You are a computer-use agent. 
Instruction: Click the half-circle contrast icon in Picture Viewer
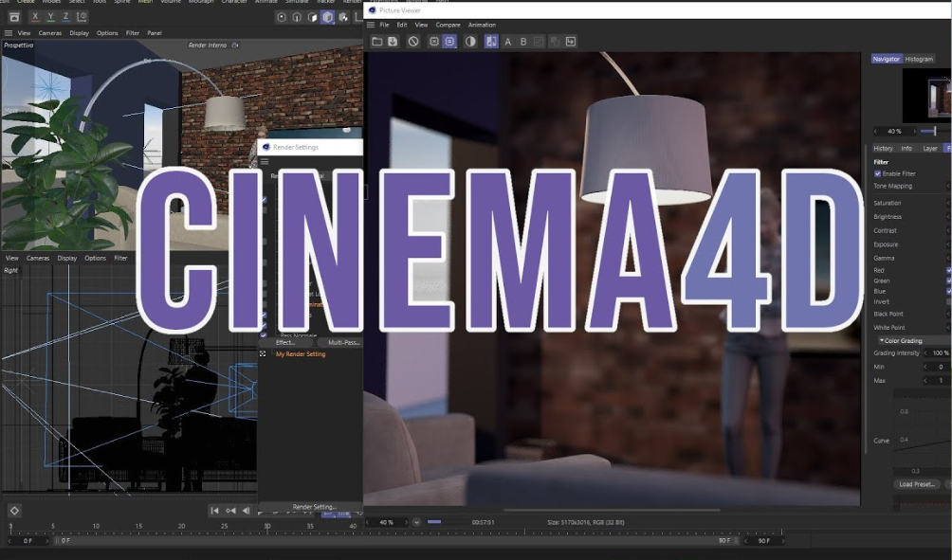click(x=470, y=42)
